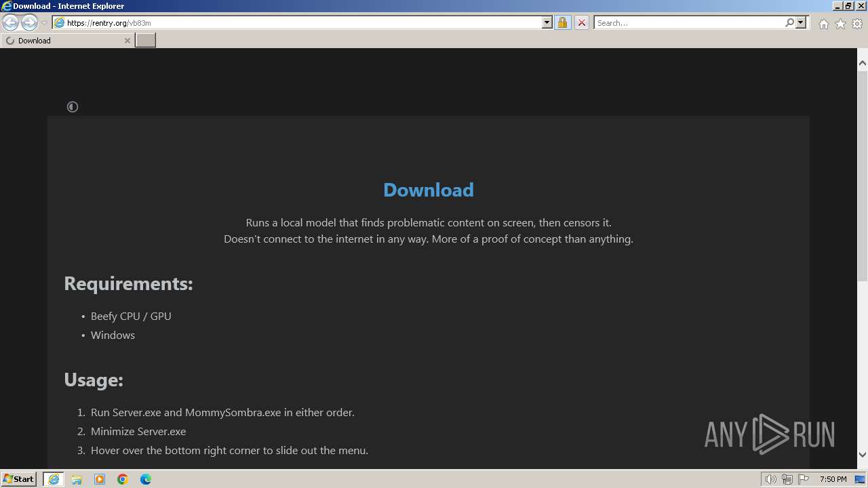Click the Search box field
Image resolution: width=868 pixels, height=488 pixels.
(x=689, y=22)
